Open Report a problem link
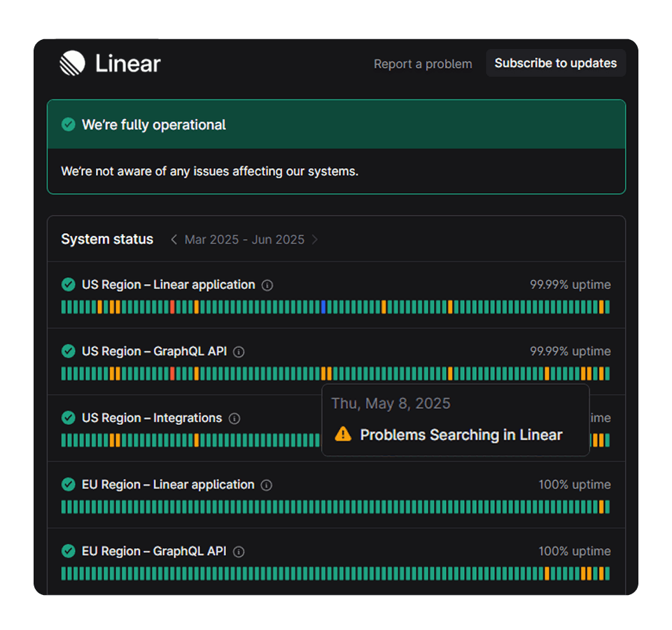672x630 pixels. [423, 64]
